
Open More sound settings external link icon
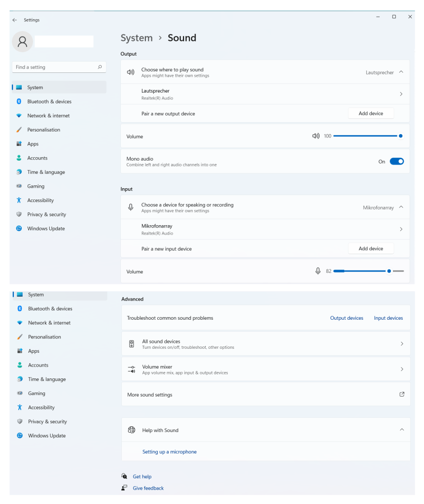[402, 394]
